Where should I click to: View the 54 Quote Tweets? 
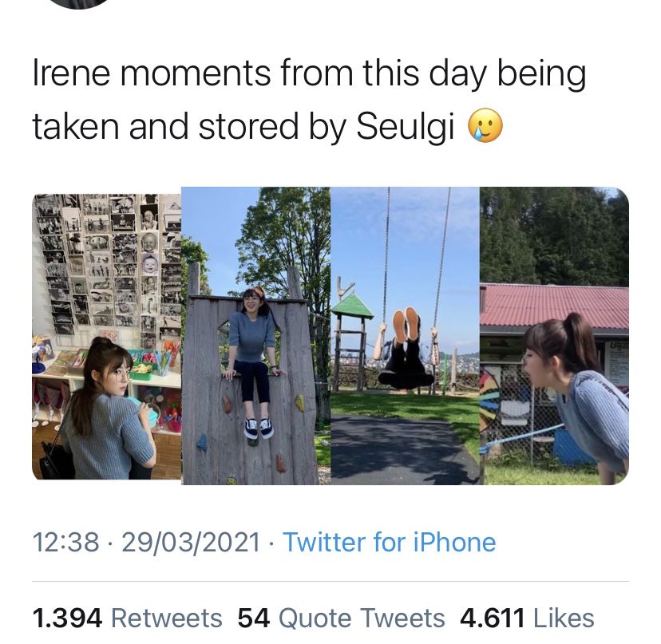(x=341, y=618)
